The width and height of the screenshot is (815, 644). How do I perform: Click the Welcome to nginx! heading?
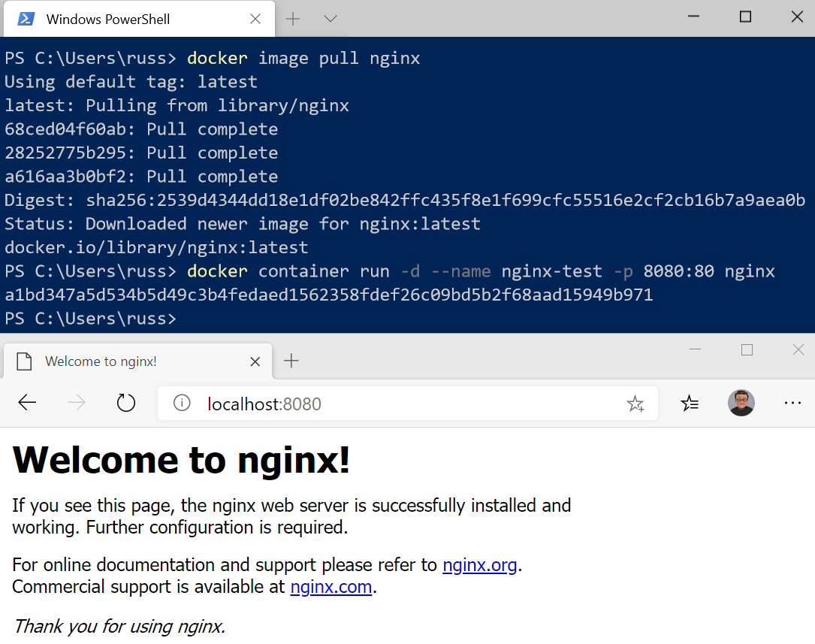coord(181,460)
